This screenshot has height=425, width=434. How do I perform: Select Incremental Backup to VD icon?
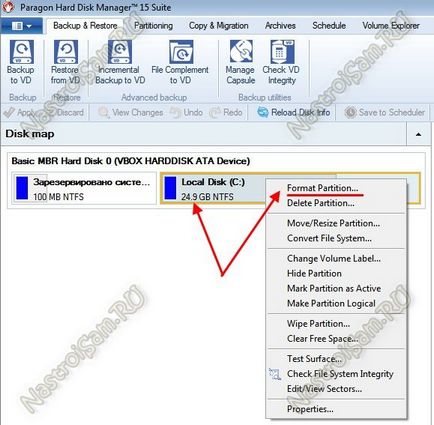(120, 52)
